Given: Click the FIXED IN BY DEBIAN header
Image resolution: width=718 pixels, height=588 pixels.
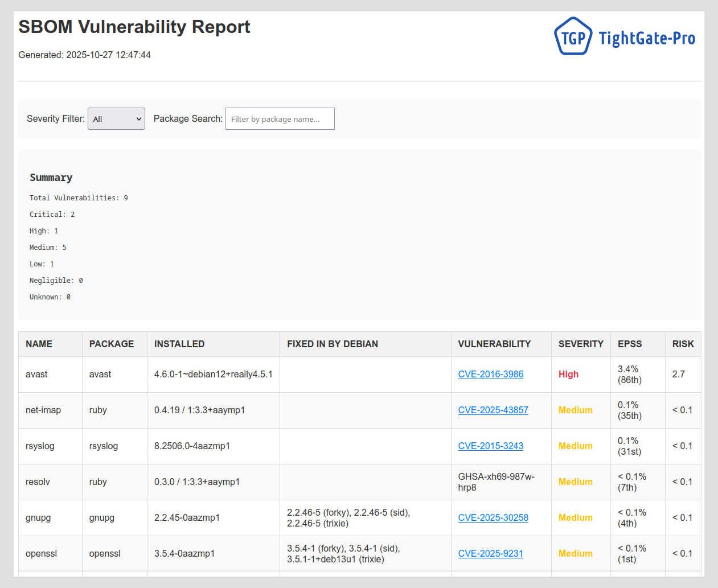Looking at the screenshot, I should click(x=333, y=344).
